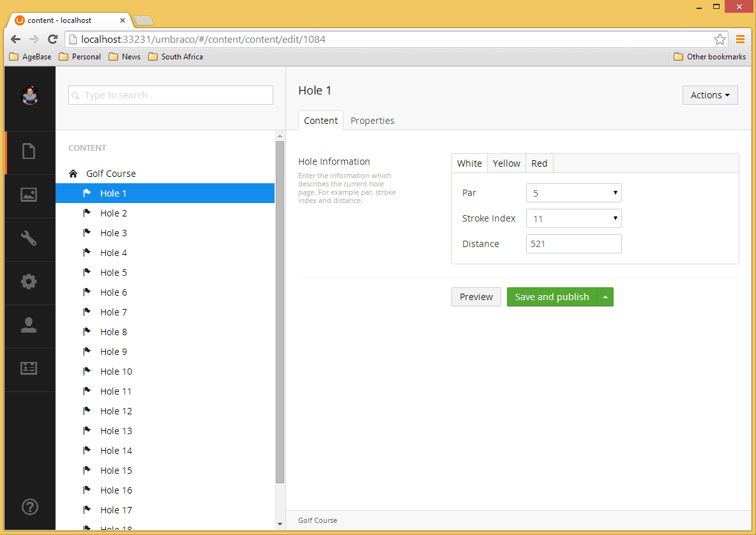Bookmark this page with star icon
Viewport: 756px width, 535px height.
pos(720,40)
